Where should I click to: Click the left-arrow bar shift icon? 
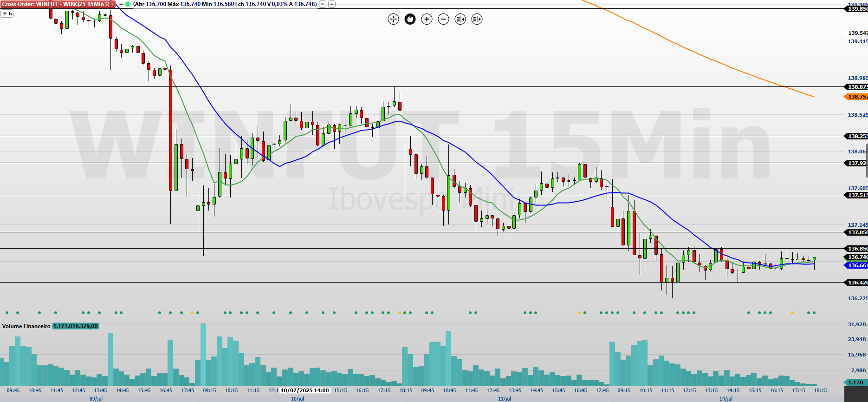(x=460, y=19)
